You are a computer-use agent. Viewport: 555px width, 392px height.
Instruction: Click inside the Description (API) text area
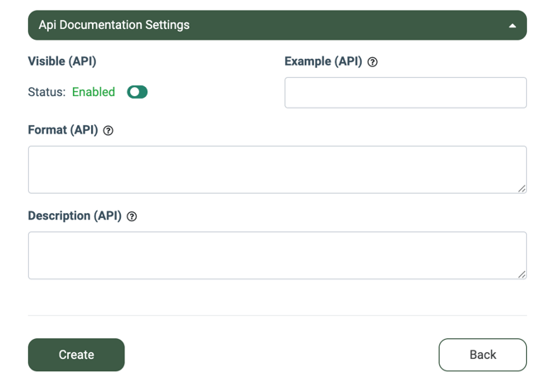pos(277,255)
